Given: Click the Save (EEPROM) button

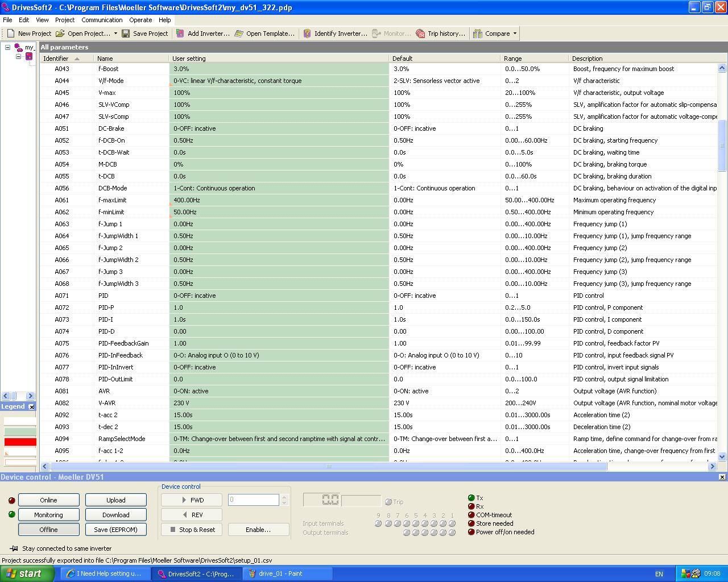Looking at the screenshot, I should [x=115, y=529].
